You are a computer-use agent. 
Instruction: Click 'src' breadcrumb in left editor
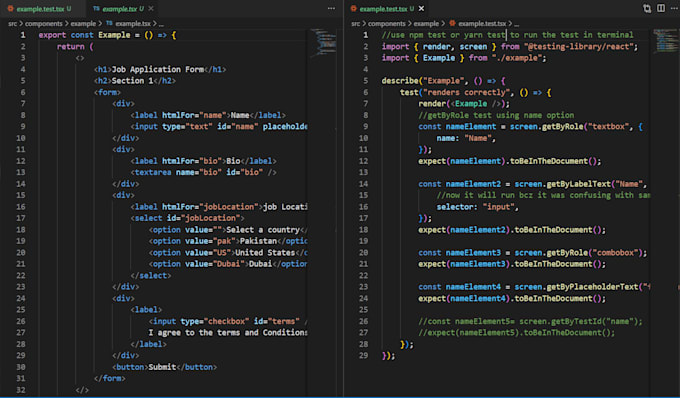(x=12, y=23)
